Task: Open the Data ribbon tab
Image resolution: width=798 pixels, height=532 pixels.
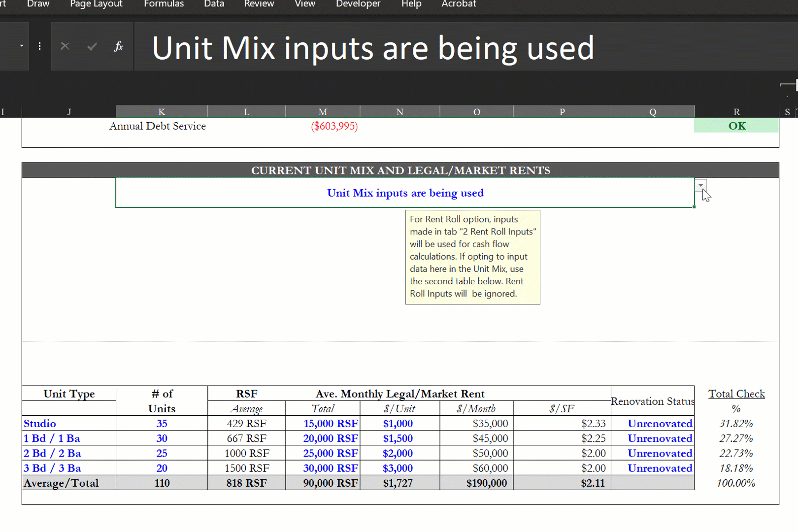Action: pos(214,4)
